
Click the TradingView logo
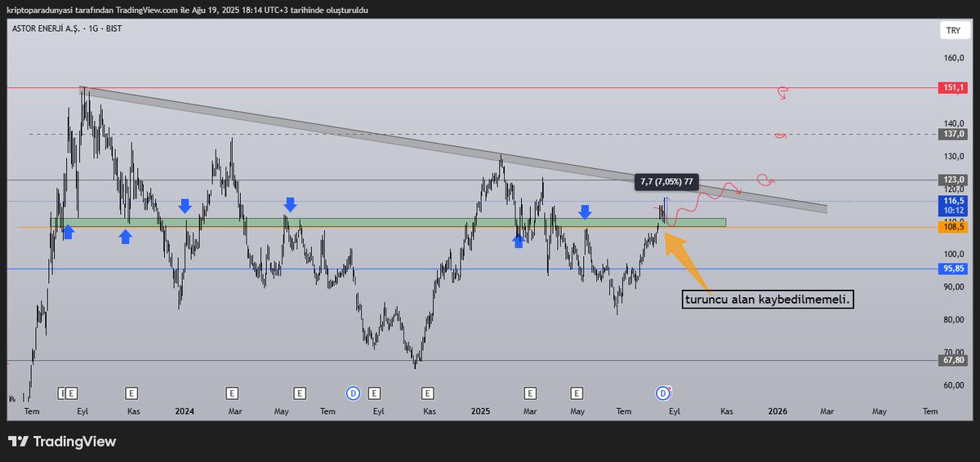[x=62, y=442]
